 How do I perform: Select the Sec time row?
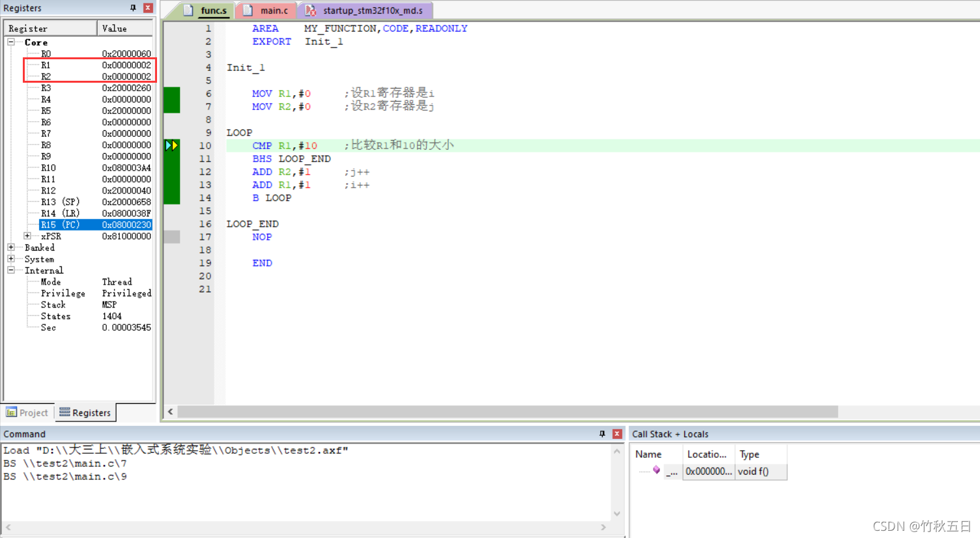[x=96, y=327]
